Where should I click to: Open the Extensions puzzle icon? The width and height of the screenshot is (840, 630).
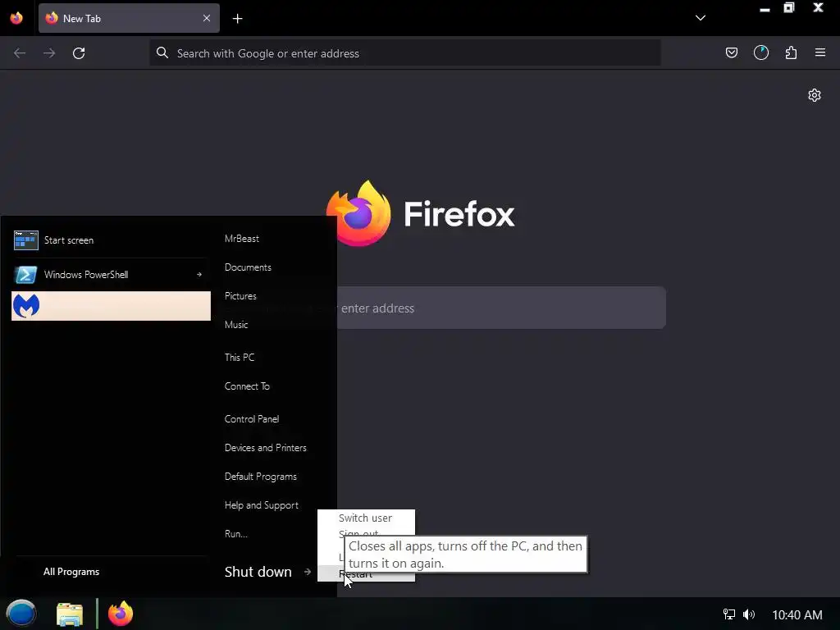click(791, 52)
